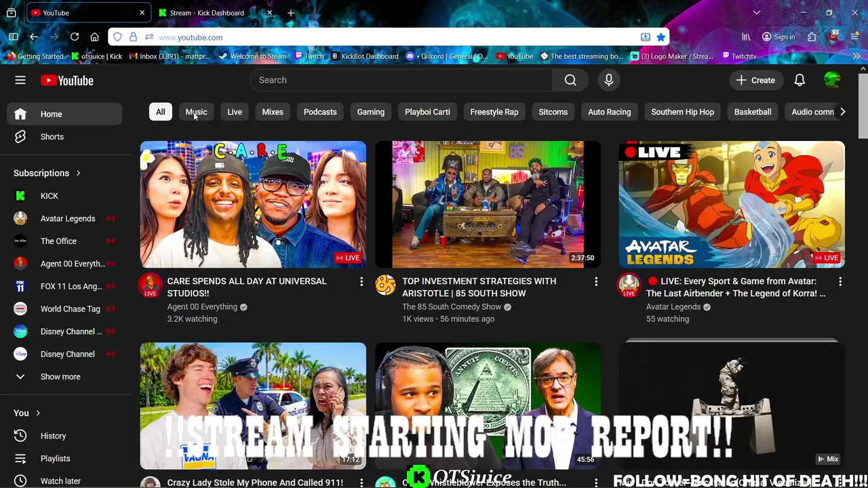This screenshot has width=868, height=488.
Task: Open the YouTube hamburger guide menu
Action: [x=20, y=80]
